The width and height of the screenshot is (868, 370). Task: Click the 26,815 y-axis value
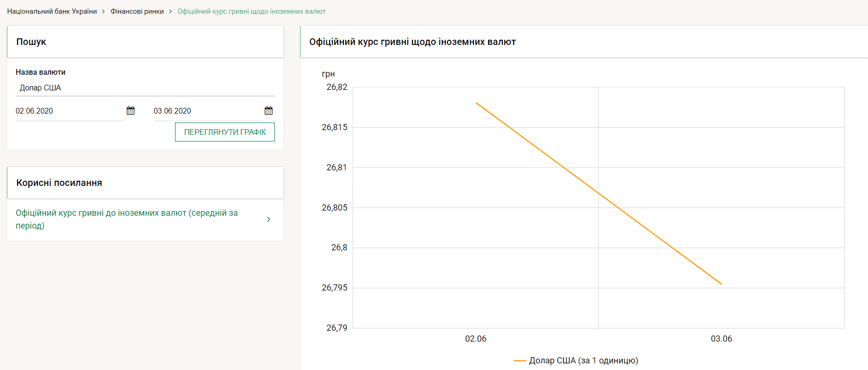(x=334, y=127)
